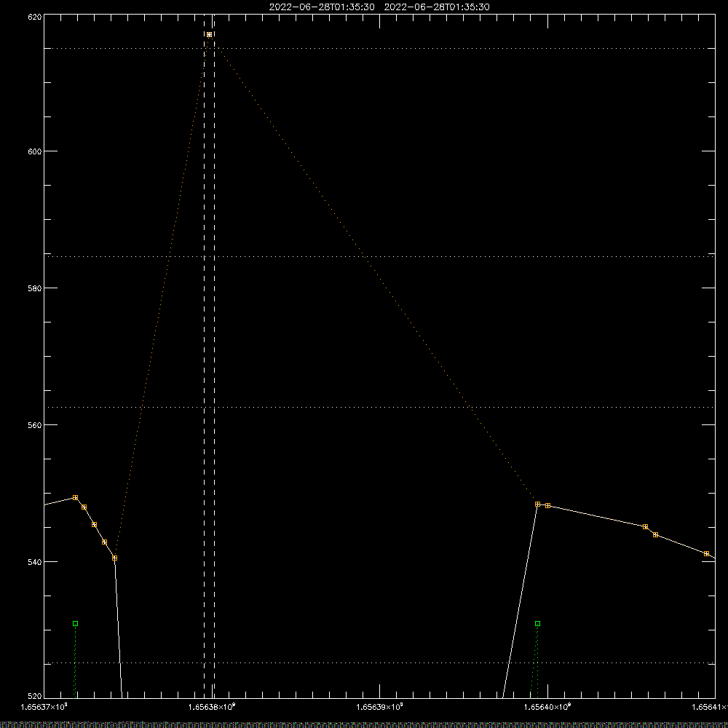Select the last orange marker before the left curve drops

click(x=115, y=558)
